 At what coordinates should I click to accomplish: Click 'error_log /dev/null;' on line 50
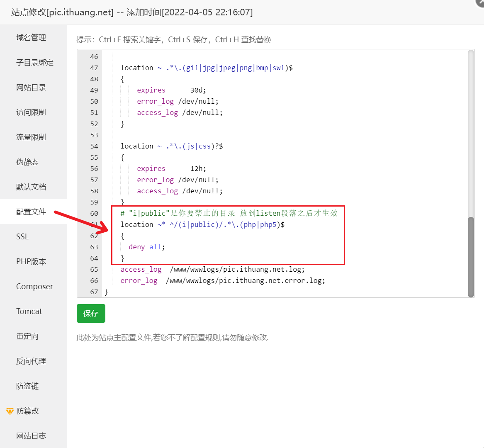pyautogui.click(x=178, y=102)
